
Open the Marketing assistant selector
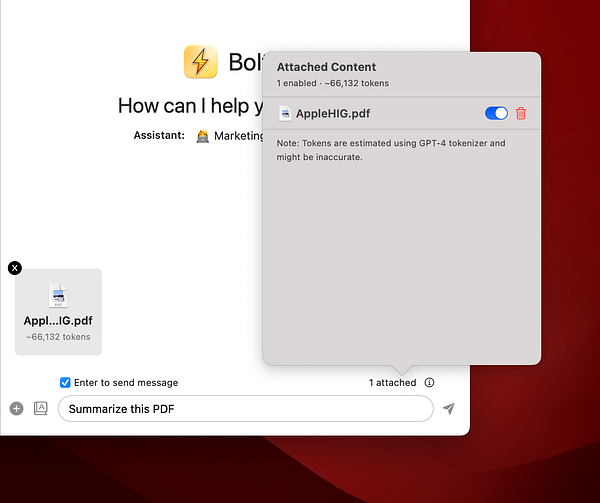coord(229,136)
